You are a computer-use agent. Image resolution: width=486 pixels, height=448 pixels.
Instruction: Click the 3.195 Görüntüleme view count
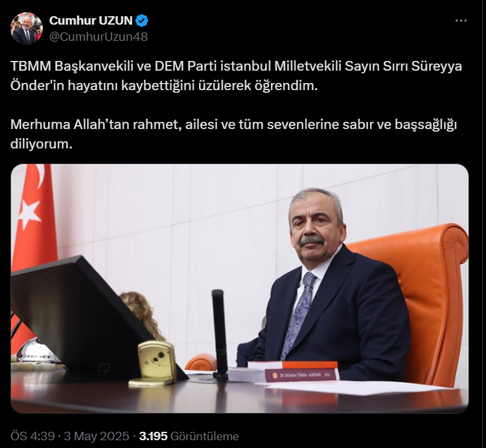[189, 436]
